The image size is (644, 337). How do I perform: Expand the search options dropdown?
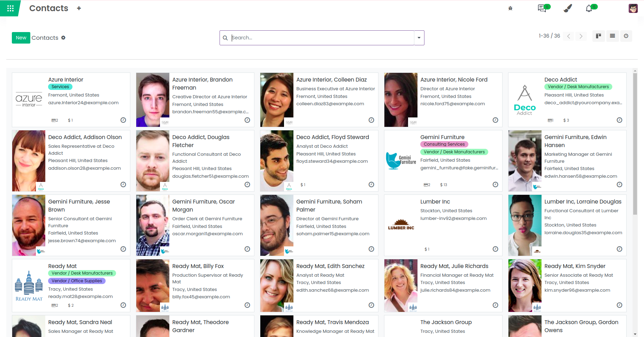tap(419, 38)
